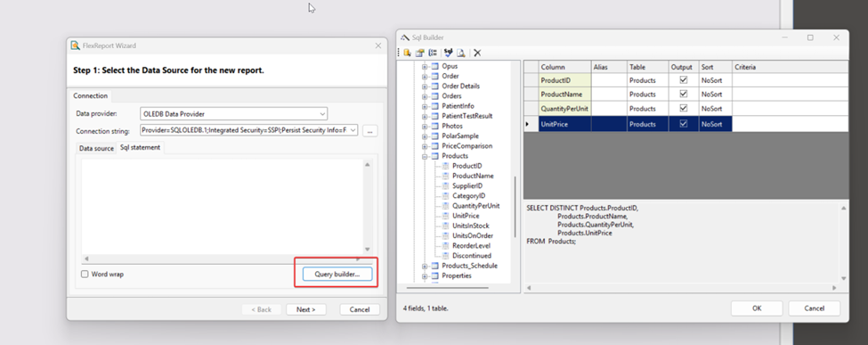
Task: Select the Connection tab
Action: click(x=90, y=96)
